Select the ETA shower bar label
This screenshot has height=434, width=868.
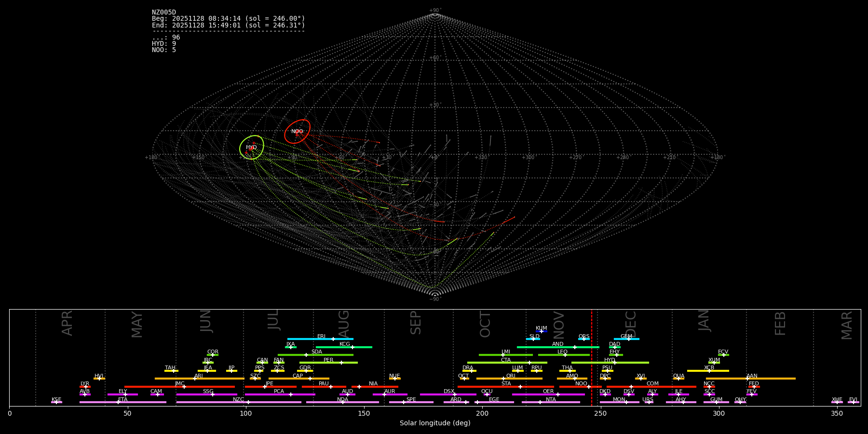coord(123,400)
